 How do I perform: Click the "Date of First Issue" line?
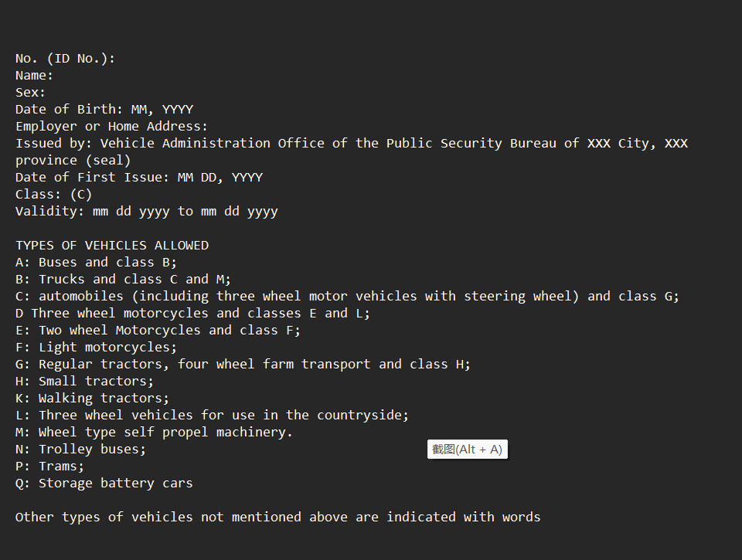pos(139,178)
